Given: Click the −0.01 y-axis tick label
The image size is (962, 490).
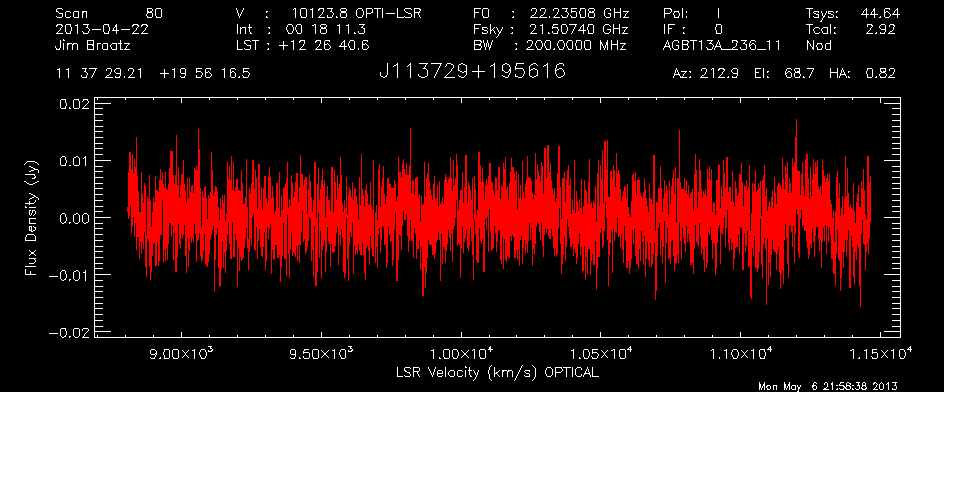Looking at the screenshot, I should tap(69, 275).
